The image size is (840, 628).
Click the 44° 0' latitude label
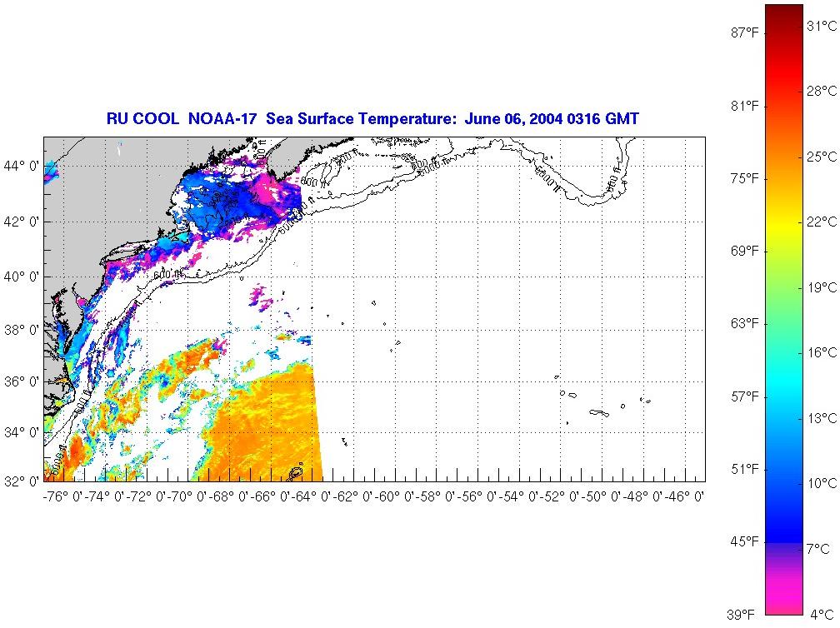click(x=22, y=166)
